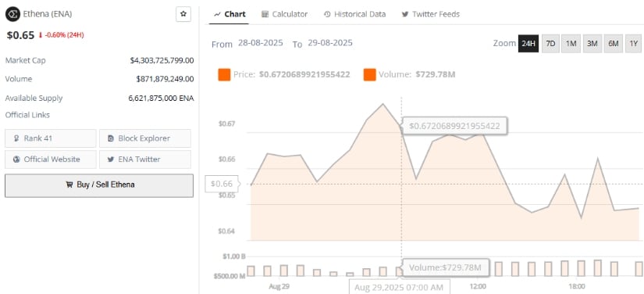Toggle the Price series orange swatch
This screenshot has height=294, width=644.
(x=224, y=75)
